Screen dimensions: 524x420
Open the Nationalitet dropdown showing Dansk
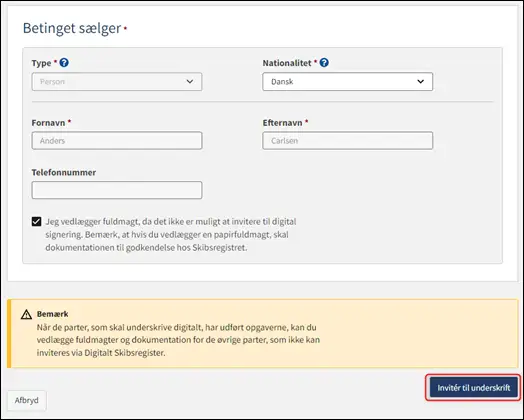click(x=348, y=82)
